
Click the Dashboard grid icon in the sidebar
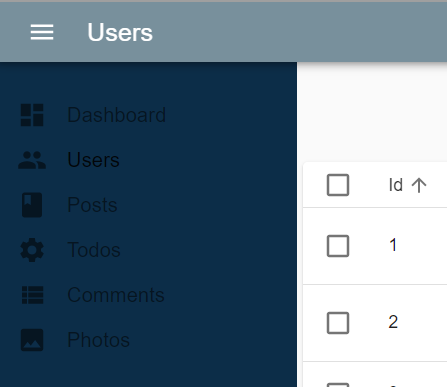(32, 115)
